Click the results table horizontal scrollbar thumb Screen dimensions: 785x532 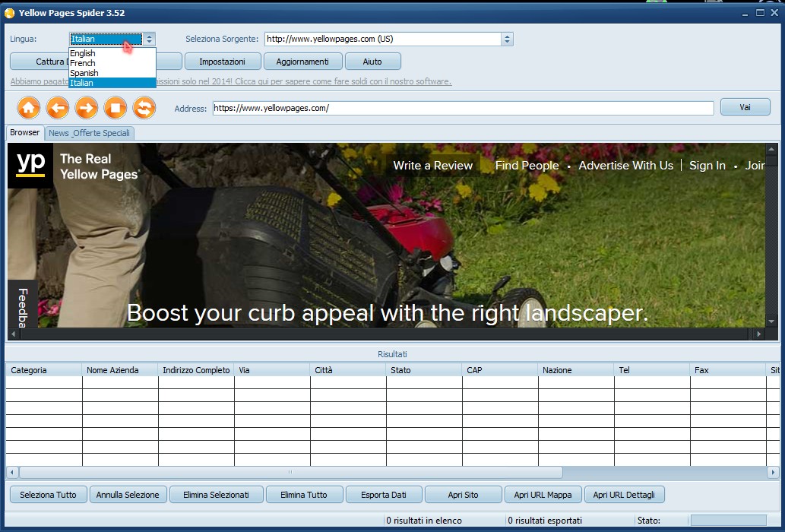click(290, 472)
